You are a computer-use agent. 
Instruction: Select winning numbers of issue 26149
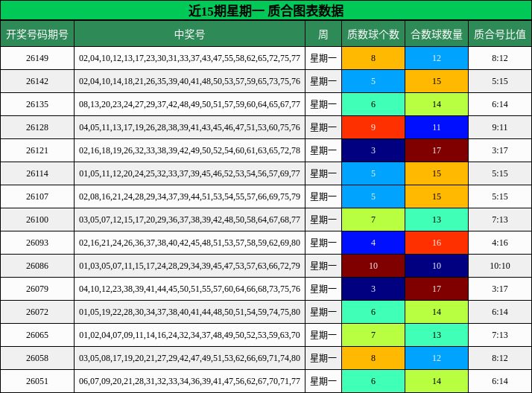[190, 58]
